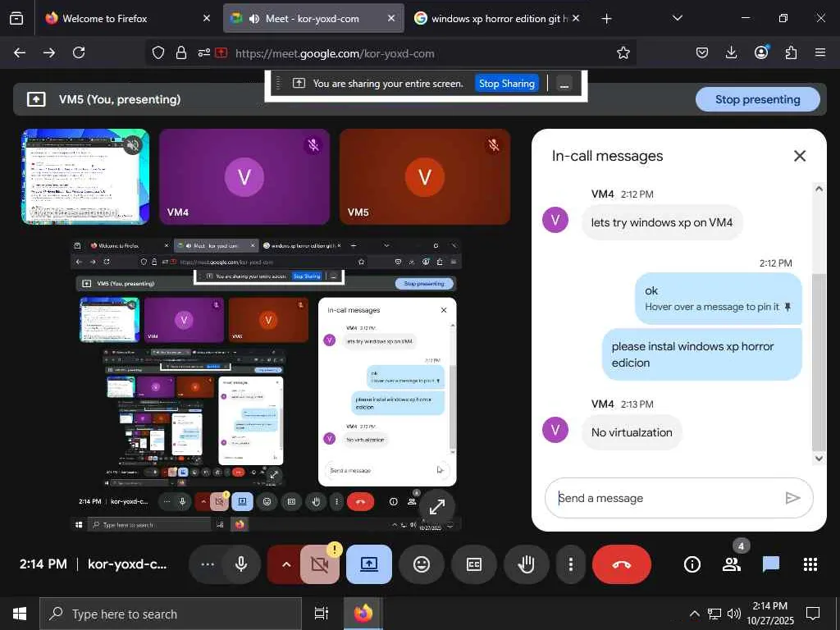
Task: Go back to previous page
Action: (x=20, y=52)
